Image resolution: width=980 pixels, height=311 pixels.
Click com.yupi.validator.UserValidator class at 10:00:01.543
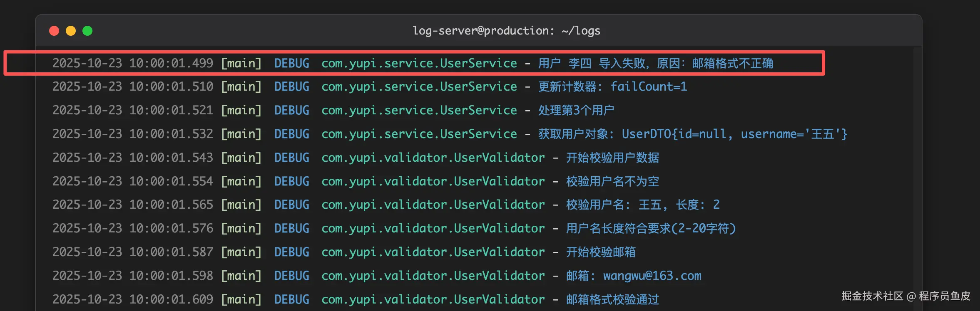tap(433, 158)
